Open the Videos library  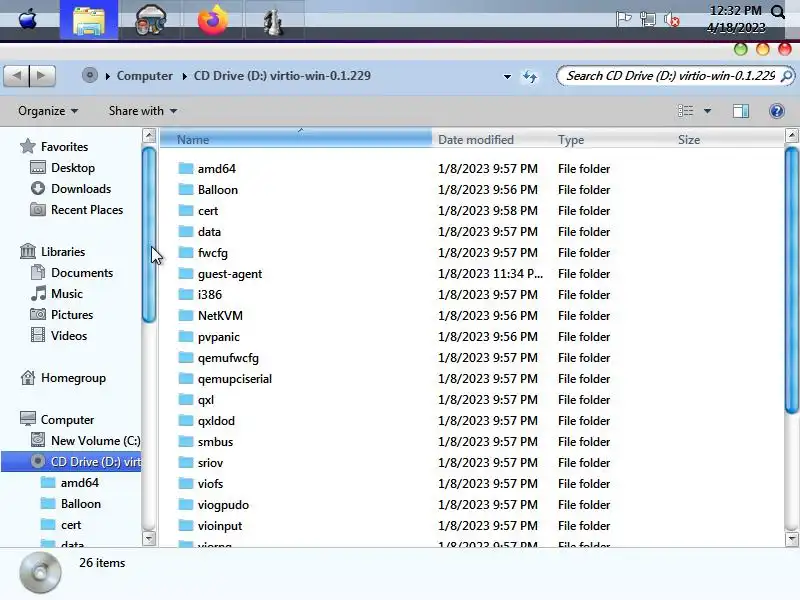click(x=69, y=336)
